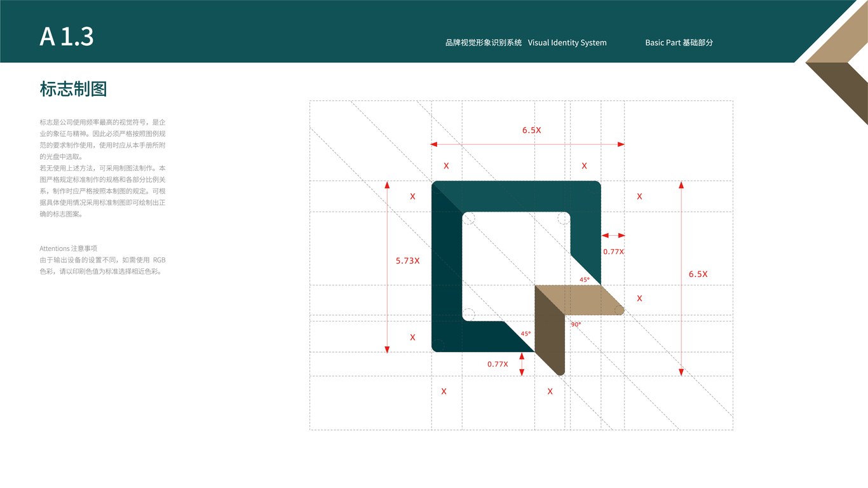Click the "Attentions 注意事项" heading

coord(68,248)
